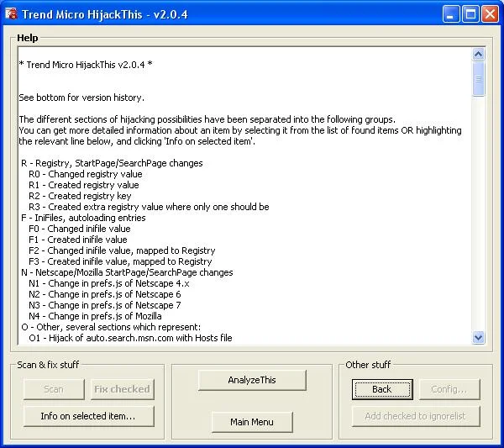Select line 'F1 - Created inifile value'
The width and height of the screenshot is (504, 448).
(x=78, y=240)
